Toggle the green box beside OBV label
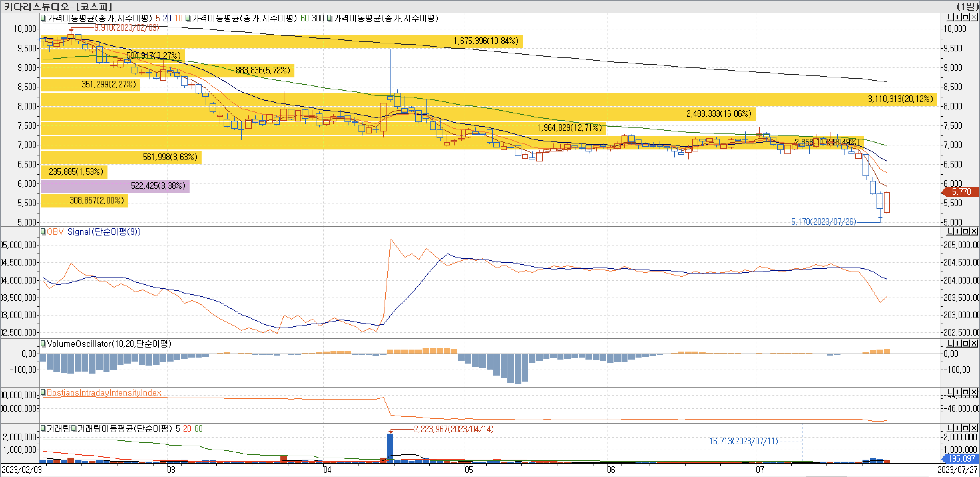980x477 pixels. 43,231
